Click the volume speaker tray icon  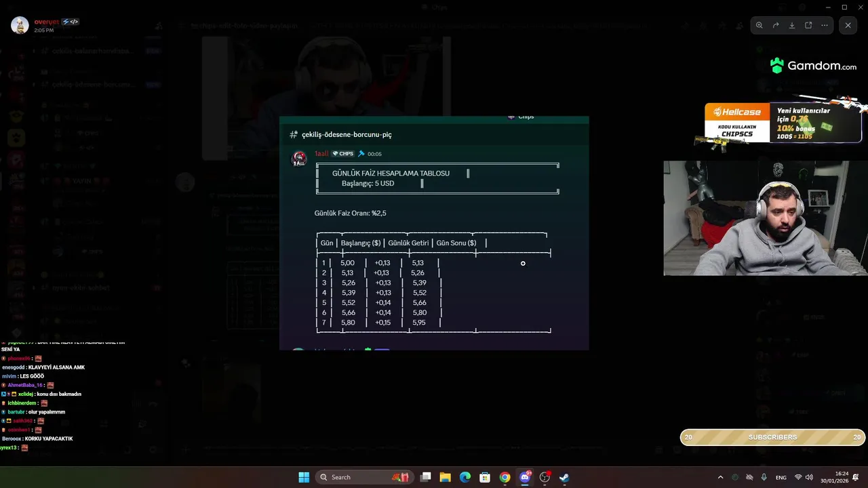point(809,477)
